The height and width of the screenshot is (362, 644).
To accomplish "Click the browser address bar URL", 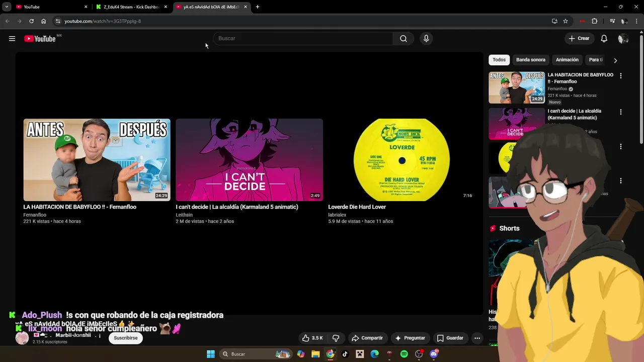I will [x=103, y=21].
